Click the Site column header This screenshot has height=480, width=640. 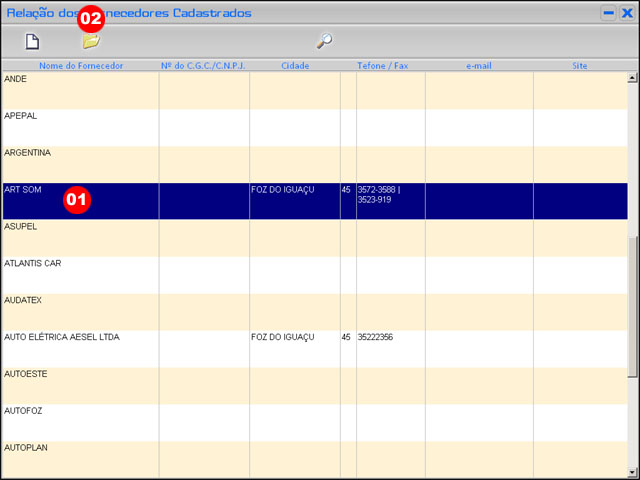pos(580,66)
